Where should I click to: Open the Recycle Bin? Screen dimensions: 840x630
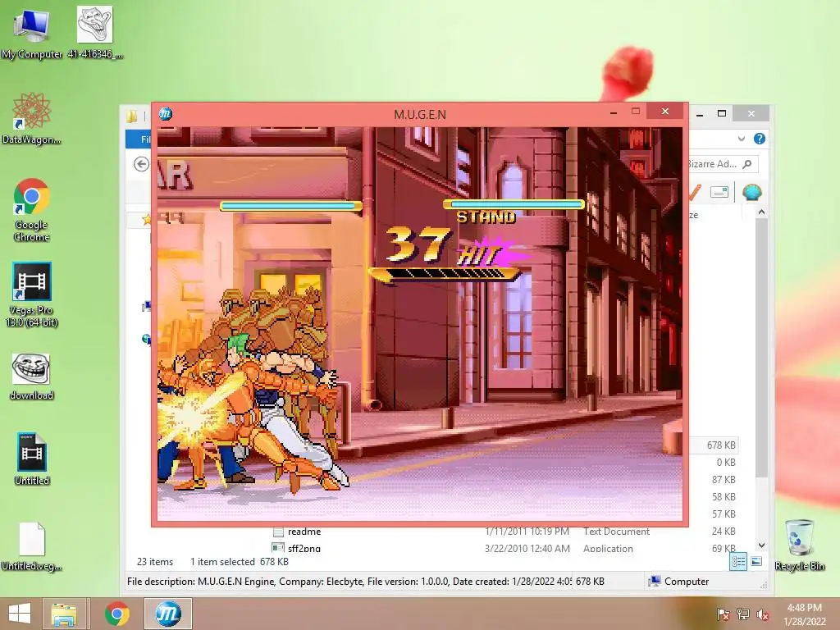(x=799, y=545)
